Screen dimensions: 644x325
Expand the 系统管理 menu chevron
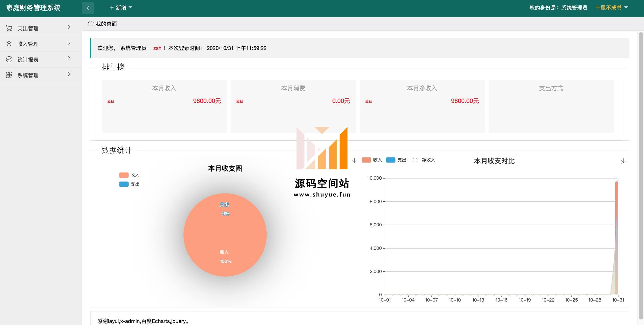click(x=69, y=74)
